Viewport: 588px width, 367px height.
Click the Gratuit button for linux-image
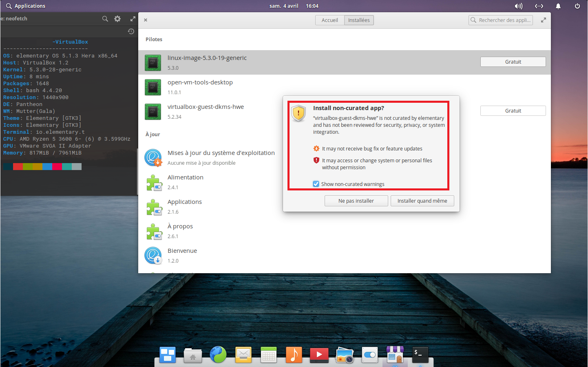[x=513, y=62]
